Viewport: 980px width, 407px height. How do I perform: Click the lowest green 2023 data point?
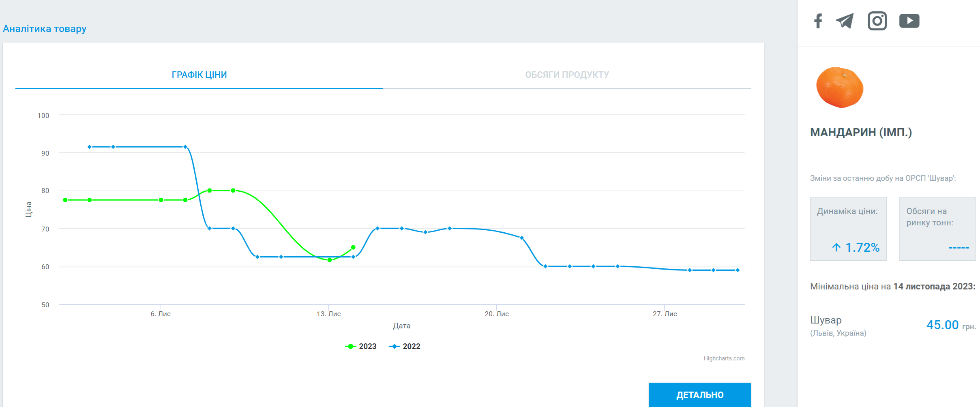pyautogui.click(x=330, y=260)
